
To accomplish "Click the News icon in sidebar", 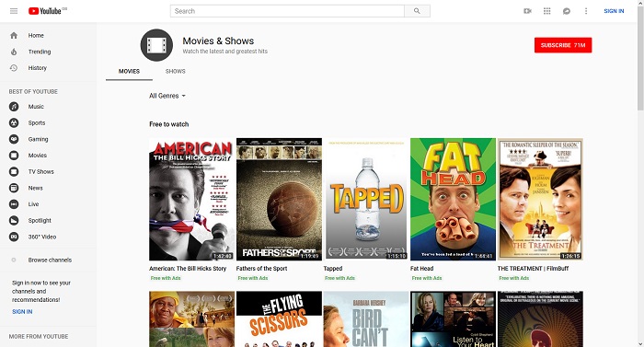I will pos(14,188).
